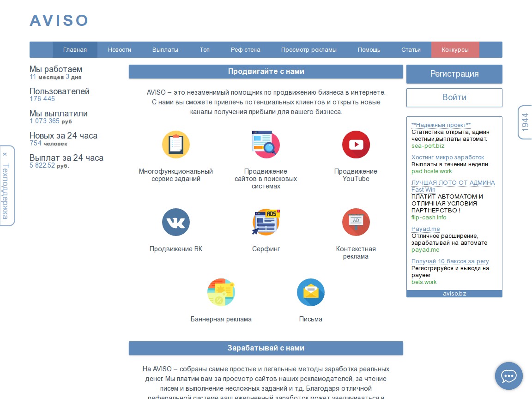Click the Регистрация button

pyautogui.click(x=454, y=74)
